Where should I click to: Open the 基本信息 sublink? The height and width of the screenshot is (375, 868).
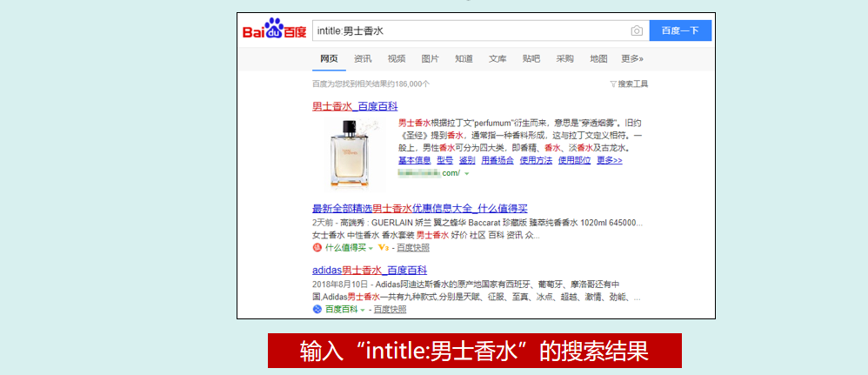click(x=415, y=161)
